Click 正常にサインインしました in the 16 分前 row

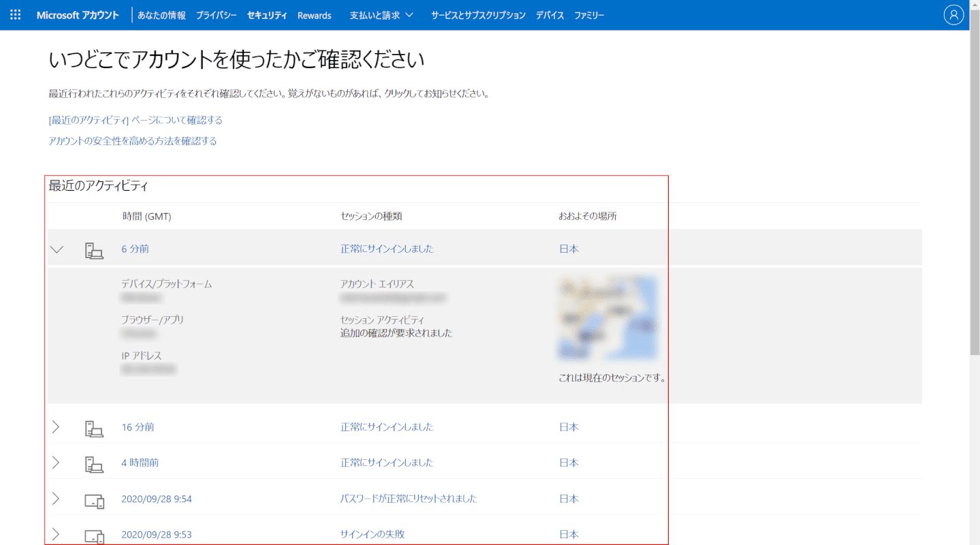[387, 427]
